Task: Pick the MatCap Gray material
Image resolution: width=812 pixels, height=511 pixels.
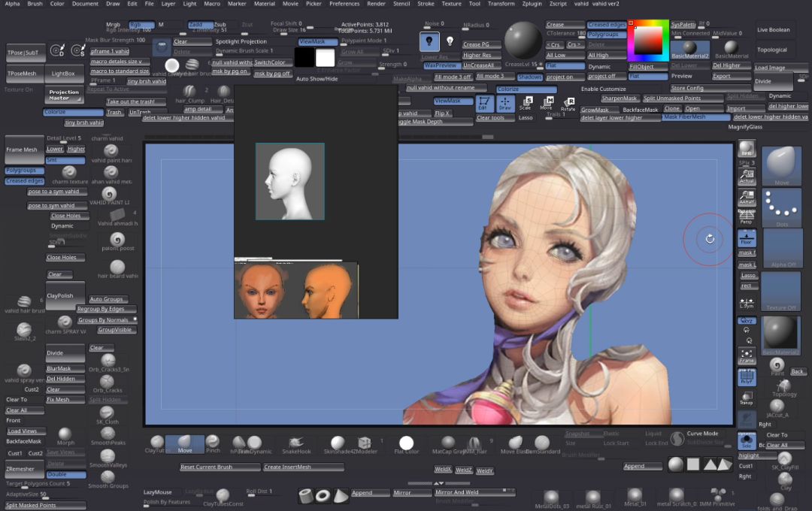Action: [448, 445]
